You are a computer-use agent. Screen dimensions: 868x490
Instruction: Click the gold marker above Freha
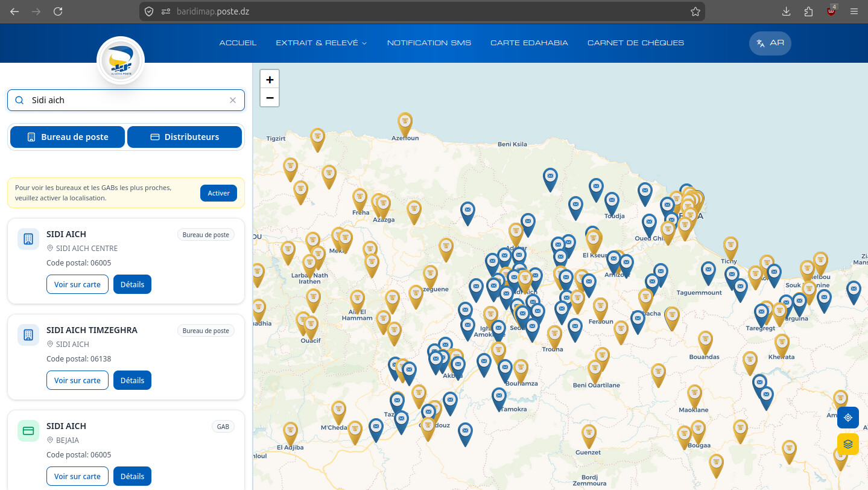tap(360, 200)
